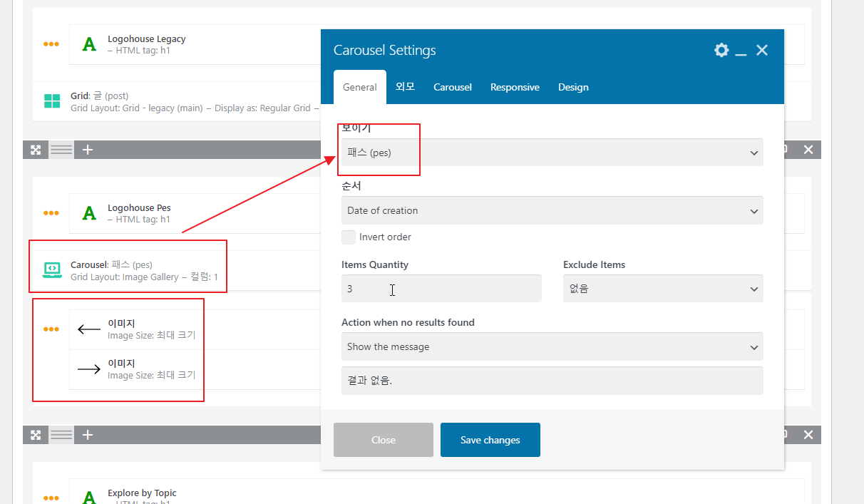The width and height of the screenshot is (864, 504).
Task: Edit the 결과 없음 message field
Action: point(552,381)
